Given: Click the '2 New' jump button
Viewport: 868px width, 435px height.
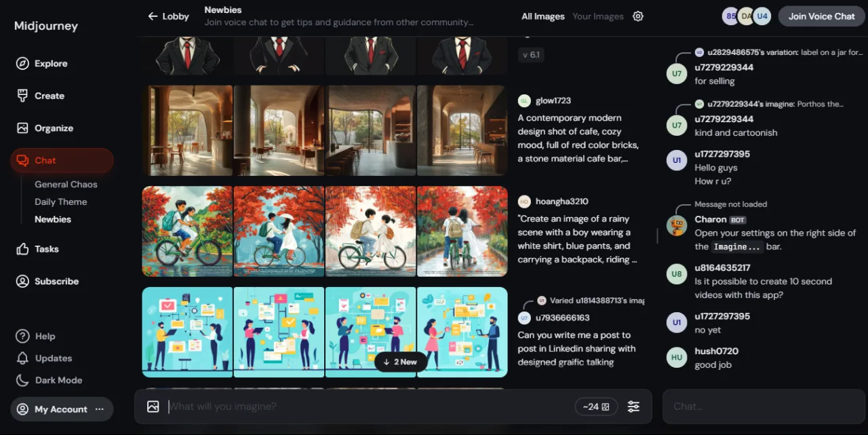Looking at the screenshot, I should click(401, 362).
